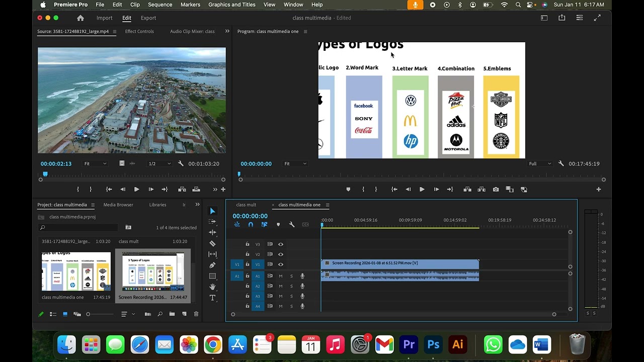Open sort icons dropdown in Project panel

coord(127,314)
